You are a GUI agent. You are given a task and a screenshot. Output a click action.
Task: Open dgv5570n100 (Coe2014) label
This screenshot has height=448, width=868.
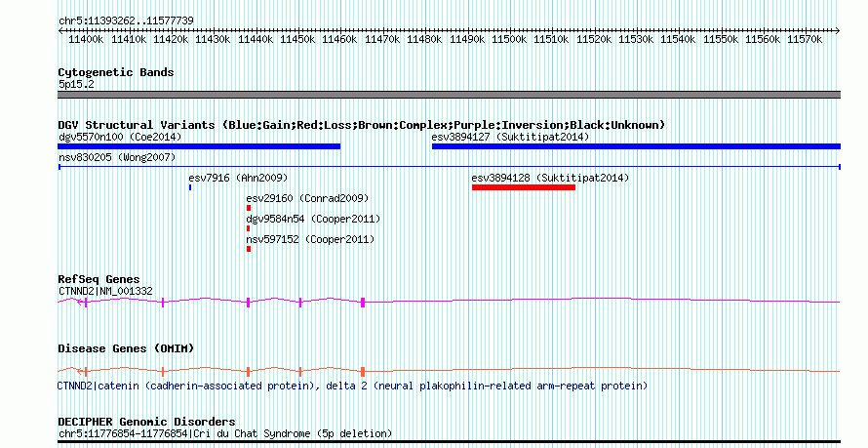tap(120, 137)
